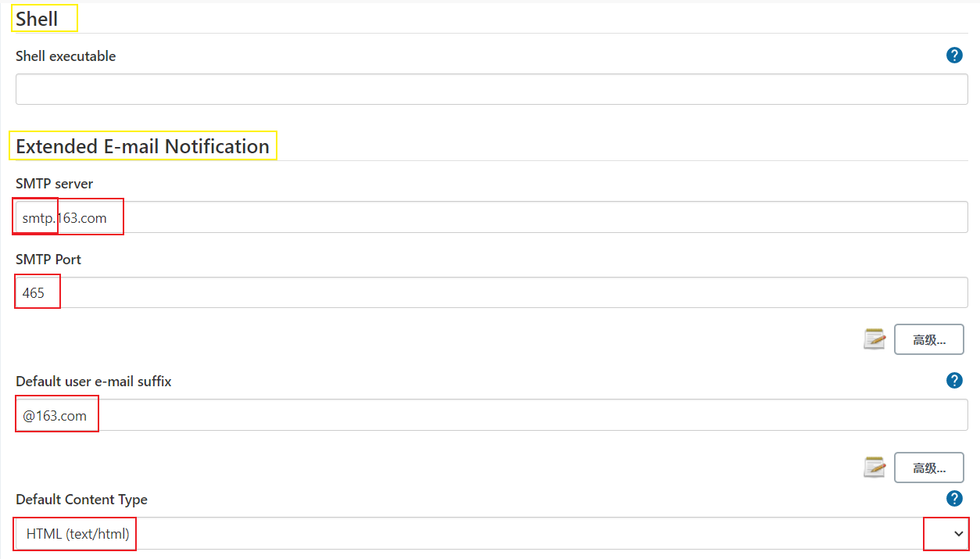The width and height of the screenshot is (980, 559).
Task: Click into the SMTP server field
Action: [492, 217]
